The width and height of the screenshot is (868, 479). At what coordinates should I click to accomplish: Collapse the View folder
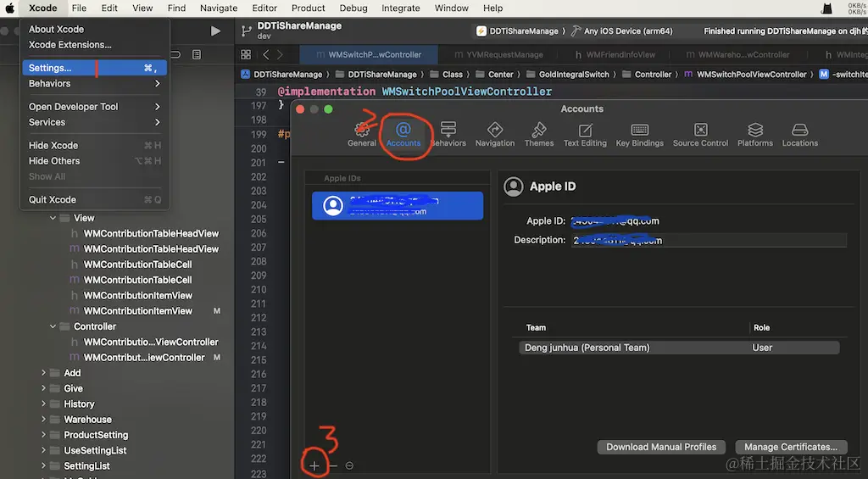53,218
